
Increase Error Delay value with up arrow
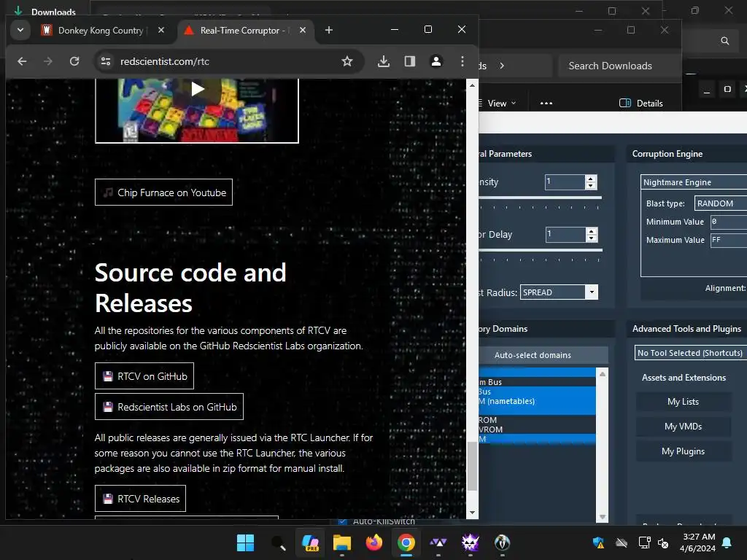pos(591,231)
